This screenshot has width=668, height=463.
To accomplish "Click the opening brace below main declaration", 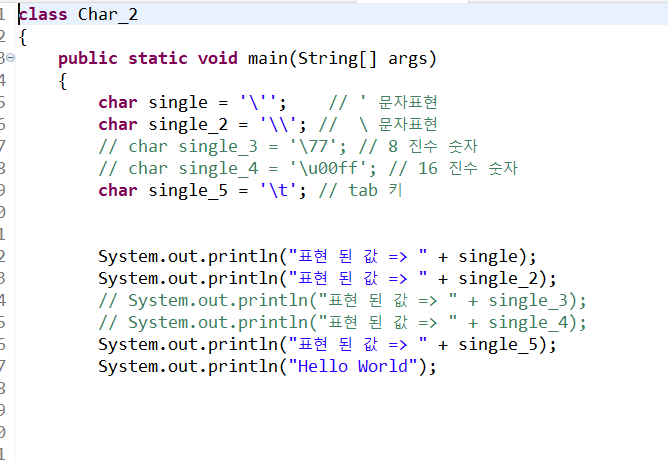I will (x=63, y=81).
